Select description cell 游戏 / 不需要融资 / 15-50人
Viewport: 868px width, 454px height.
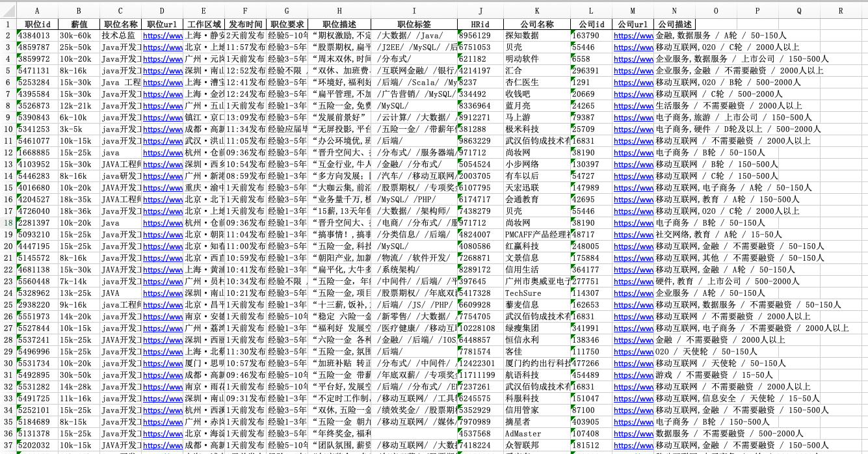pos(716,375)
